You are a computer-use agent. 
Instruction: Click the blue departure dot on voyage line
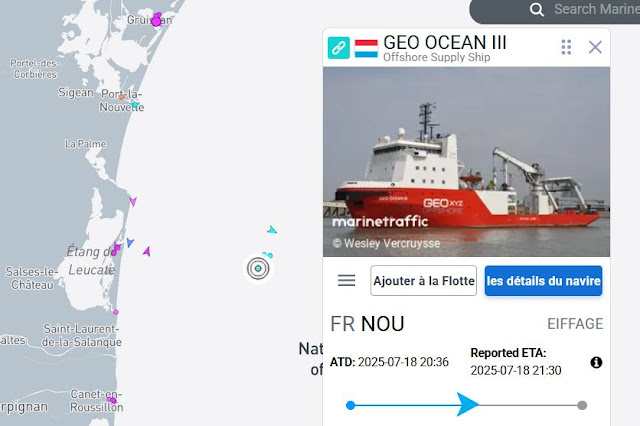(350, 405)
